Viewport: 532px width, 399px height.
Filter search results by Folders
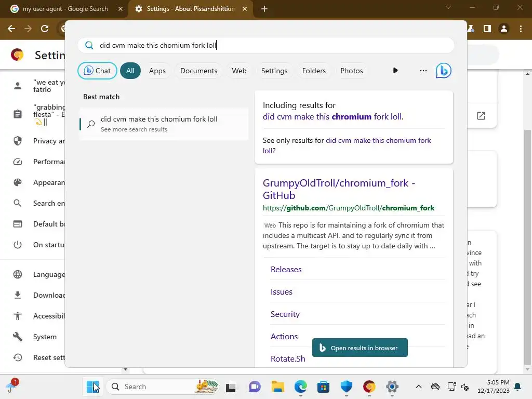314,71
